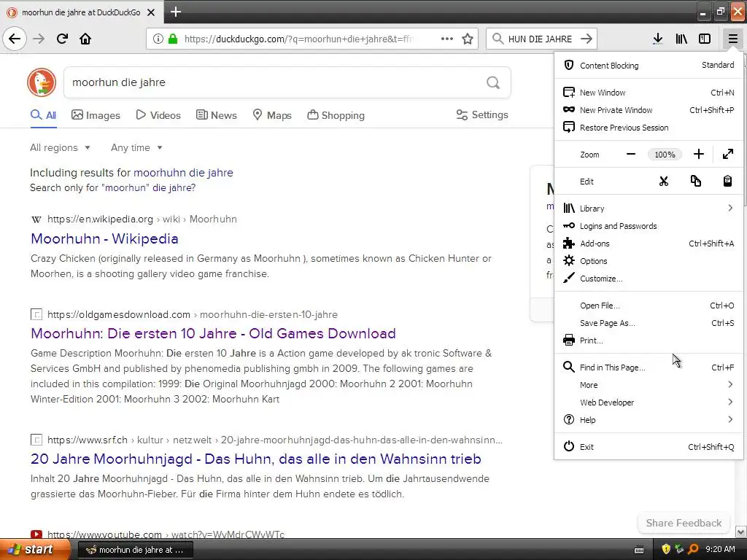Image resolution: width=747 pixels, height=560 pixels.
Task: Expand the More submenu
Action: 649,385
